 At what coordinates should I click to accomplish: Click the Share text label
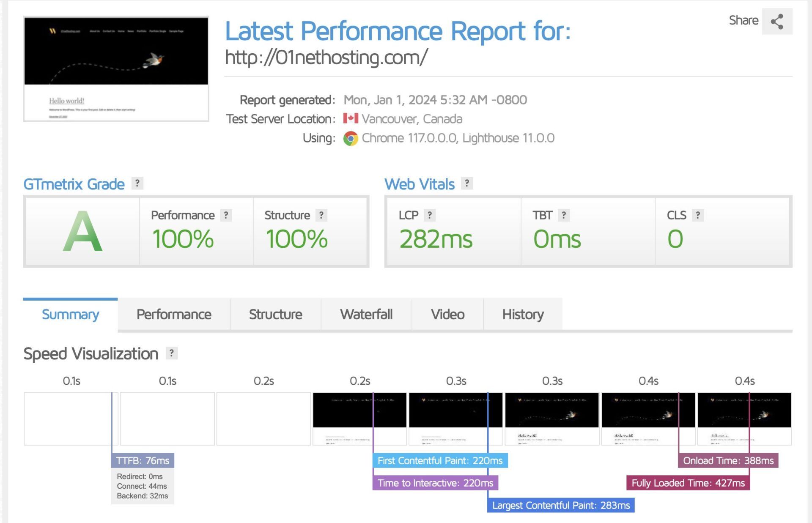point(743,20)
